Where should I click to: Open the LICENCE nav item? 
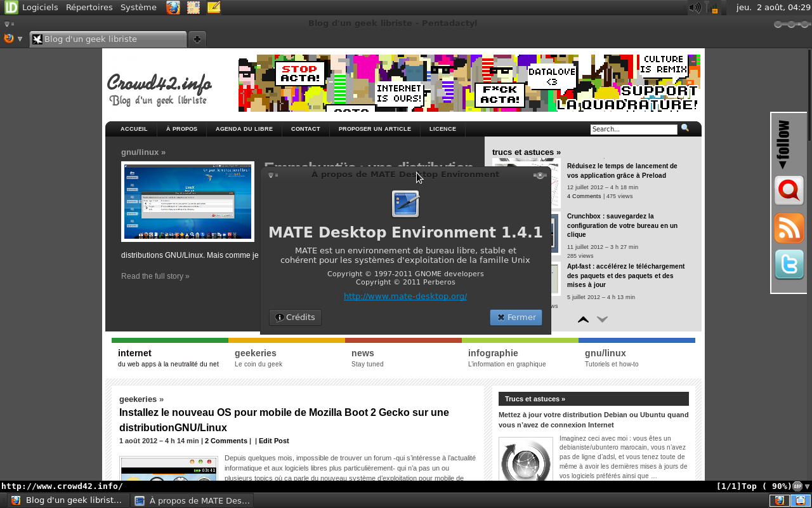443,129
